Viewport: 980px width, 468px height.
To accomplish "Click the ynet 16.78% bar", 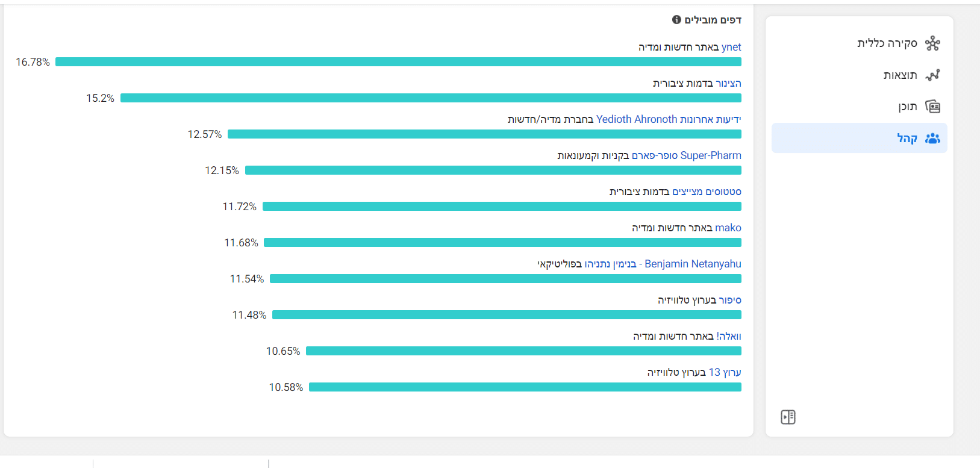I will click(398, 62).
